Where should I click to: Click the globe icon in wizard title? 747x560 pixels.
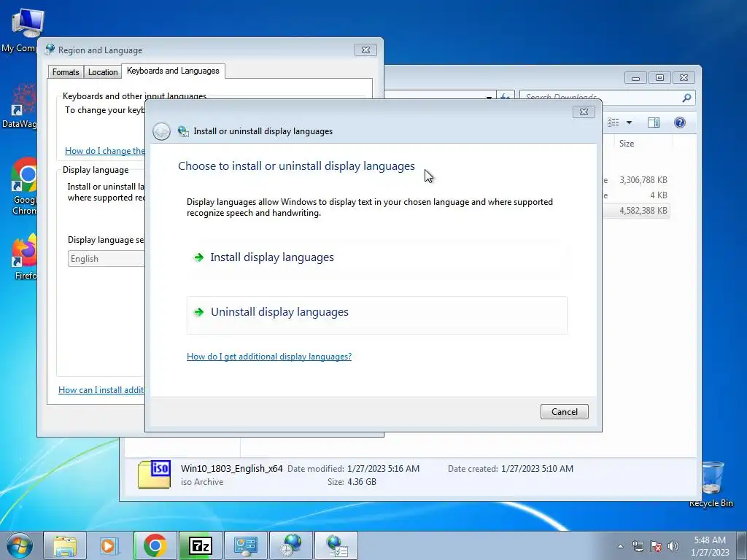click(183, 131)
